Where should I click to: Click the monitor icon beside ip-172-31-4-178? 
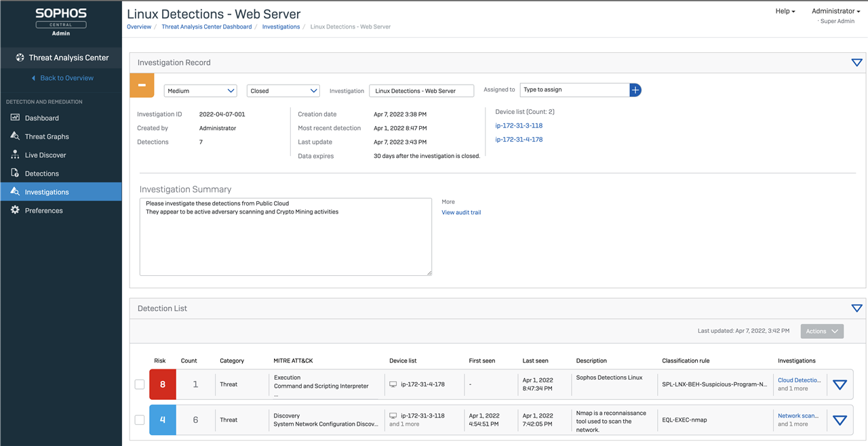pyautogui.click(x=393, y=384)
